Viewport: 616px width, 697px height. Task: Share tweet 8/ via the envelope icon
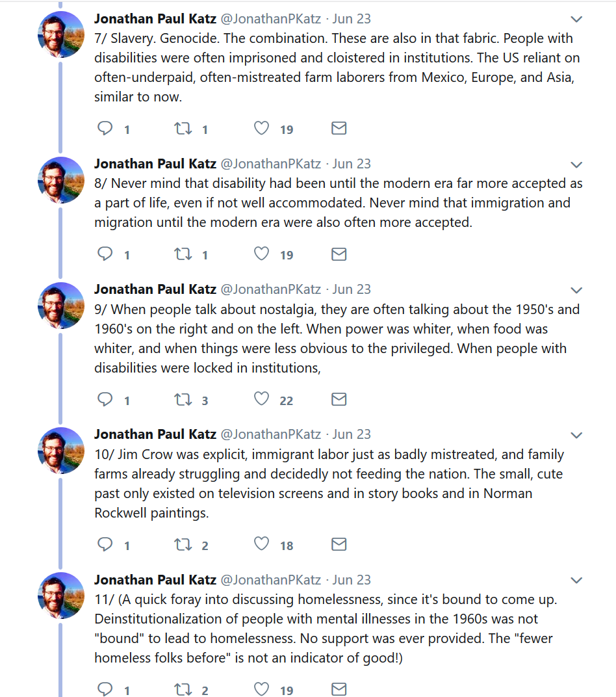(339, 254)
